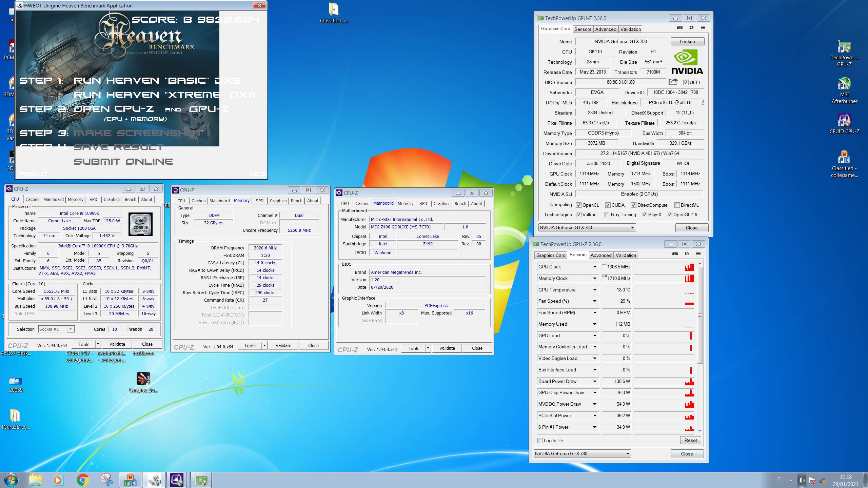Open the Tools dropdown arrow in CPU-Z CPU window

(98, 344)
